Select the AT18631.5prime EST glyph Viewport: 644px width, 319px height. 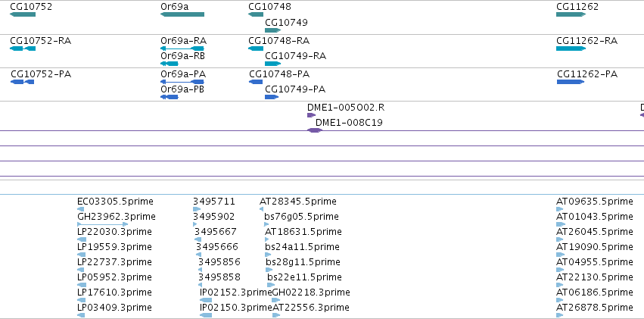click(x=267, y=239)
